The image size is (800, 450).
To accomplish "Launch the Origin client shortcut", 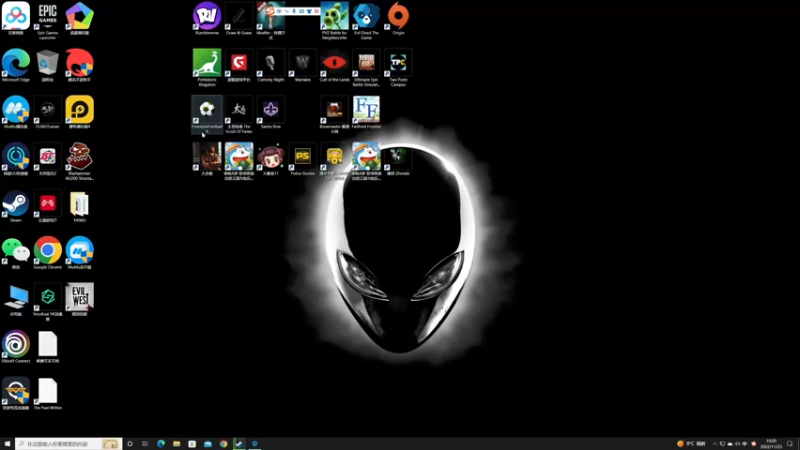I will pos(398,18).
